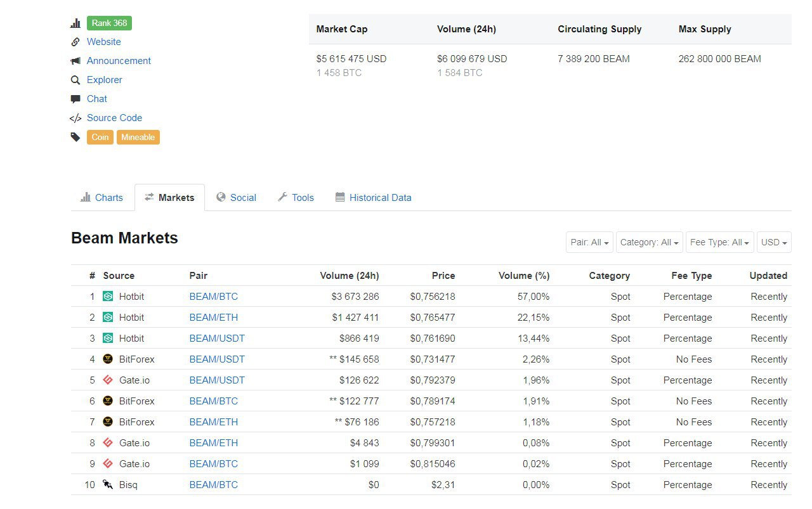This screenshot has height=509, width=812.
Task: Click the speech bubble icon beside Chat
Action: click(75, 99)
